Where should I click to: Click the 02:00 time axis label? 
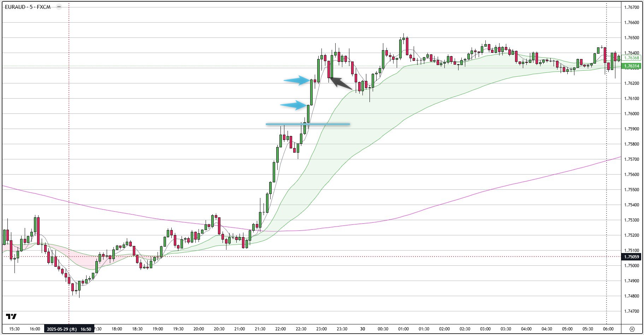click(444, 329)
